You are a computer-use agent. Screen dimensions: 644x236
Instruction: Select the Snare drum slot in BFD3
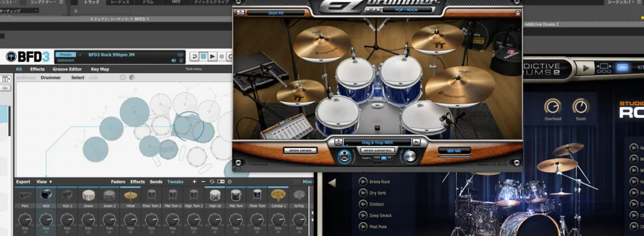[x=88, y=198]
